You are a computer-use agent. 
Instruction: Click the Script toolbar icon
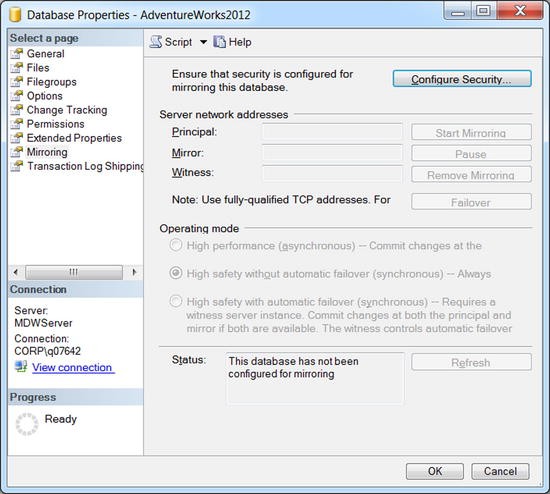click(156, 42)
